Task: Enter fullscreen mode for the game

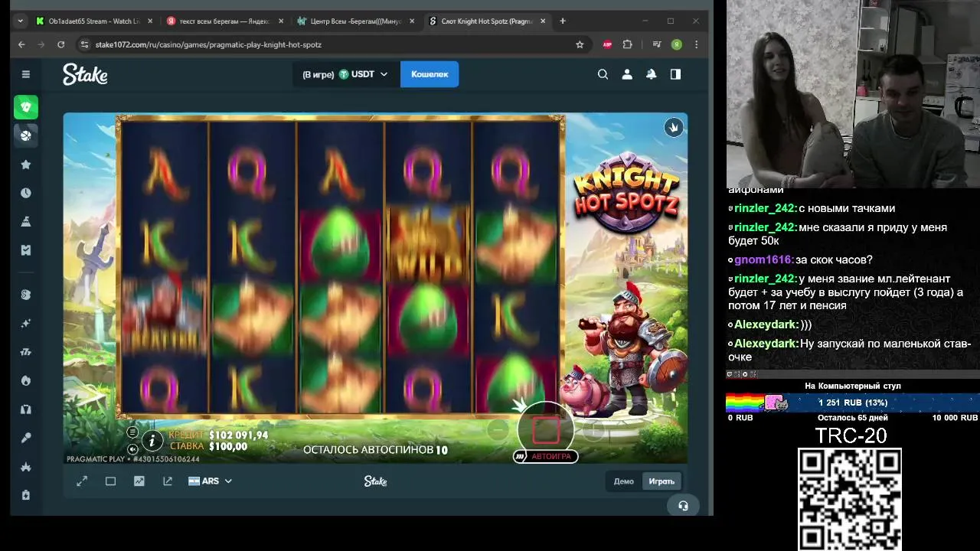Action: coord(82,481)
